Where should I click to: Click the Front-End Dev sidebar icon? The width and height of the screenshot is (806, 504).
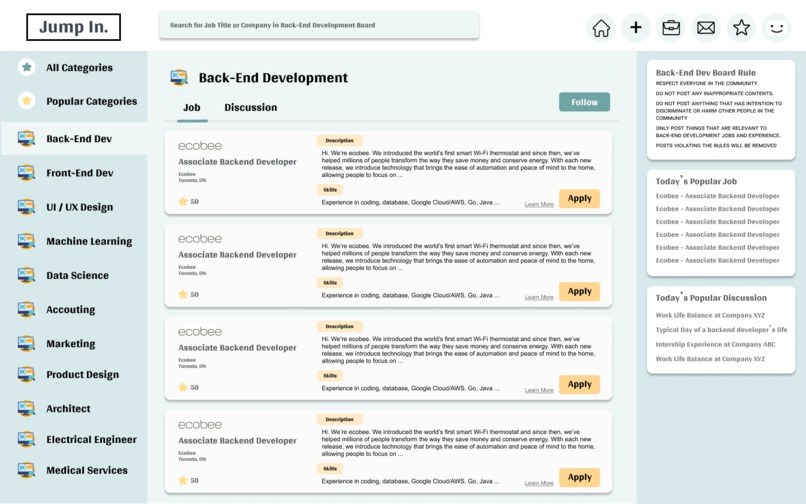point(26,173)
